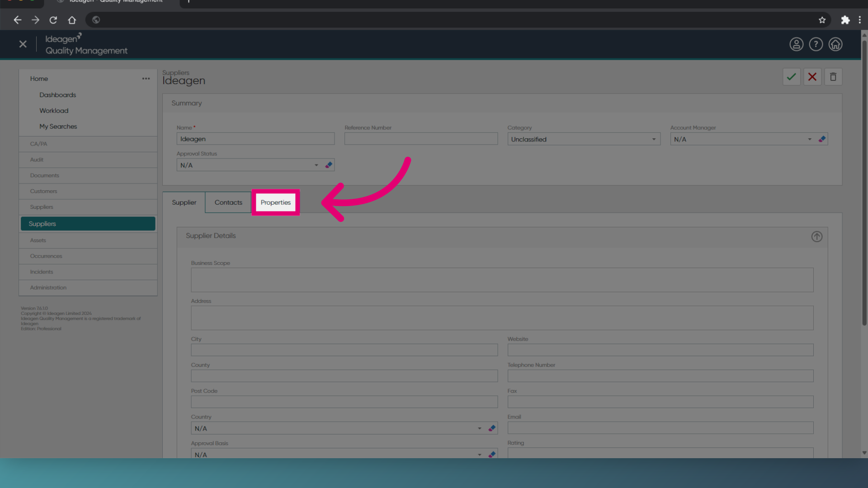Switch to the Properties tab
Screen dimensions: 868x488
[276, 202]
